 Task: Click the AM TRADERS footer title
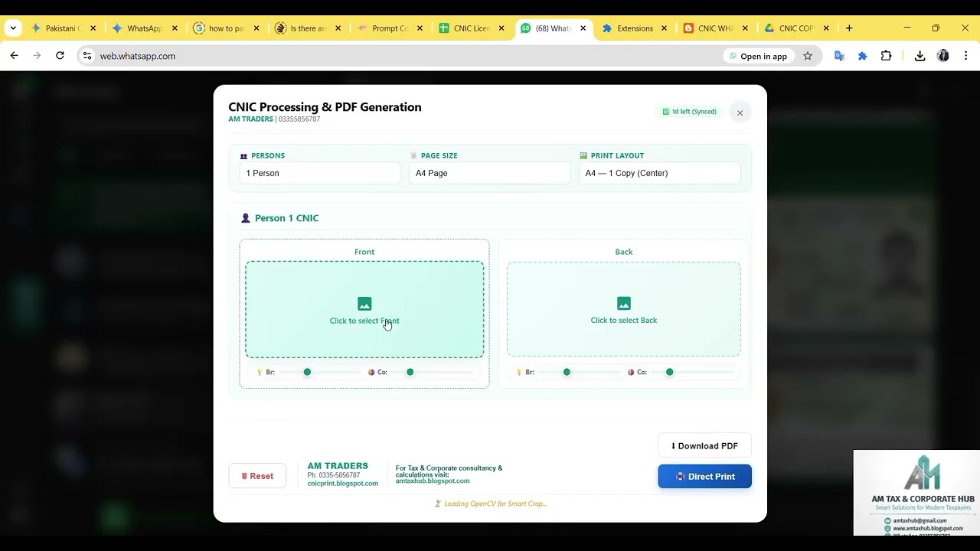338,466
